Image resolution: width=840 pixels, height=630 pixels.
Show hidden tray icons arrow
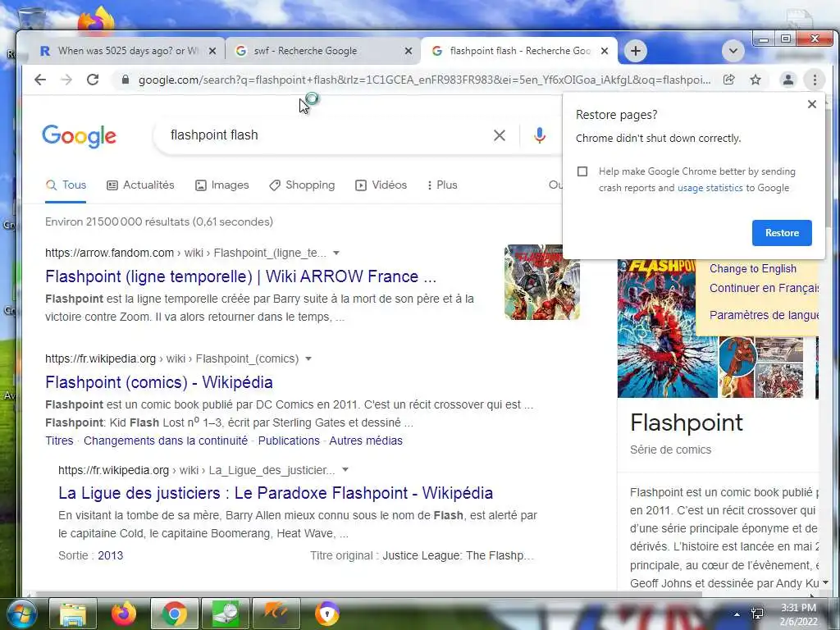(737, 614)
